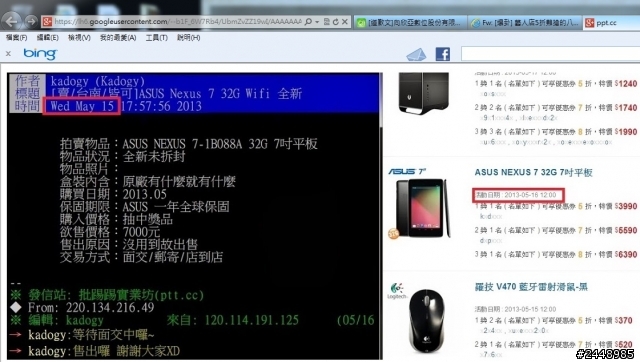Click the ASUS 7" logo above the tablet

pyautogui.click(x=407, y=171)
